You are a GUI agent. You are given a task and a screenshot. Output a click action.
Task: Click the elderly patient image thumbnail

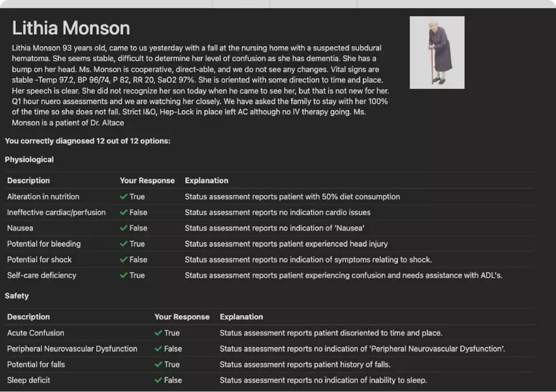437,52
